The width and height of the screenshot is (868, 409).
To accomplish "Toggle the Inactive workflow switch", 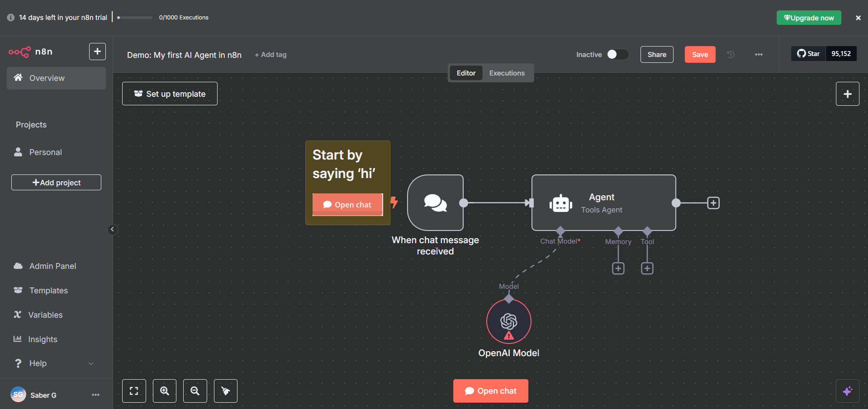I will tap(617, 54).
